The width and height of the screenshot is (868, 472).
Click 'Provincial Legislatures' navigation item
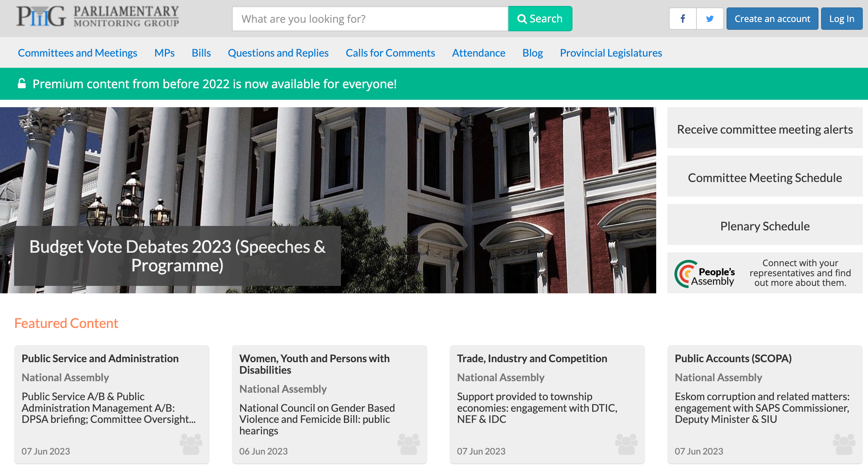click(611, 52)
